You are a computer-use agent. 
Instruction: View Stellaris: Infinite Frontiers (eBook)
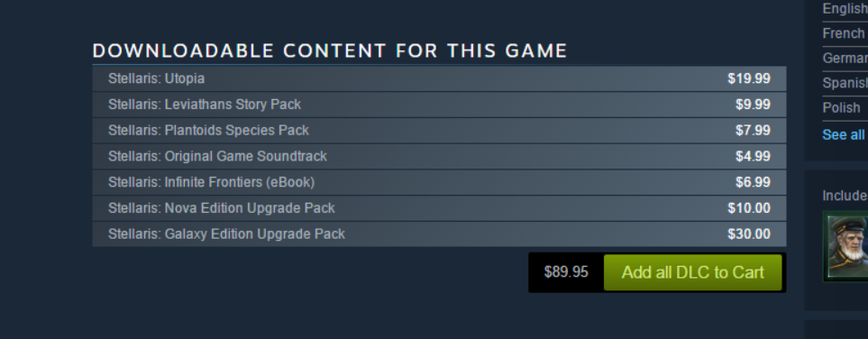439,182
